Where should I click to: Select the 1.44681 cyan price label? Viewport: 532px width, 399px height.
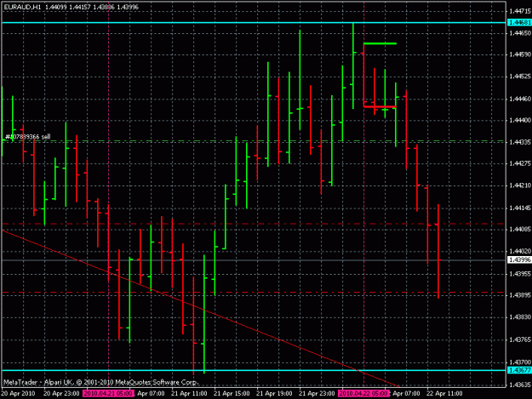pos(520,23)
